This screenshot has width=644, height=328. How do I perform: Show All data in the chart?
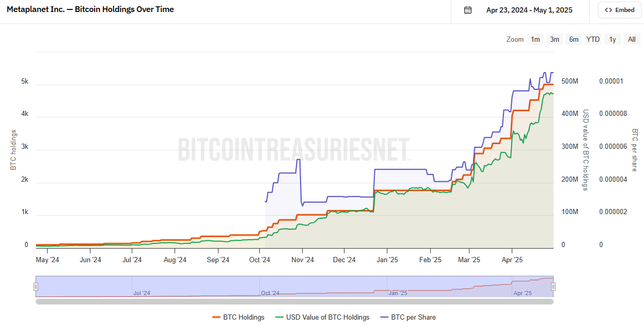(x=631, y=39)
